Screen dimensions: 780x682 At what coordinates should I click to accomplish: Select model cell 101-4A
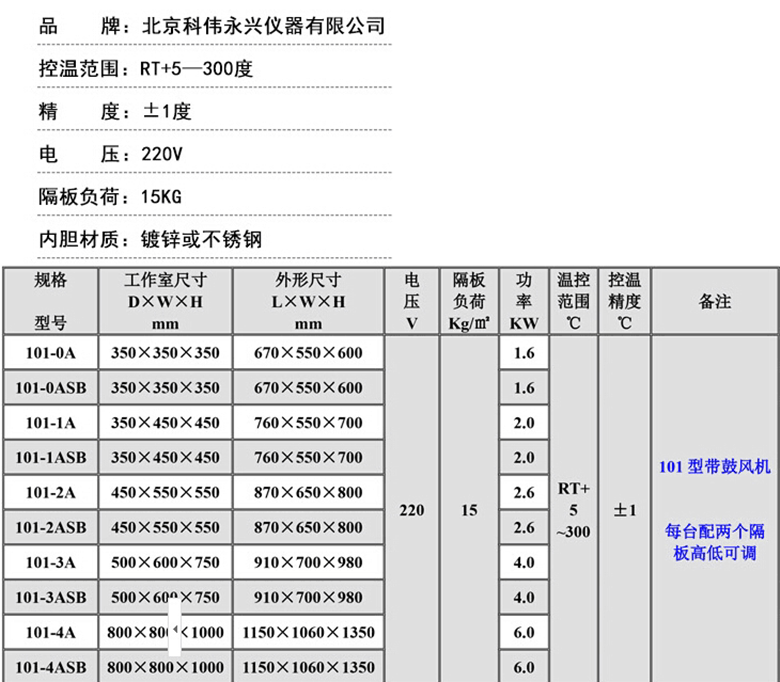pyautogui.click(x=50, y=632)
